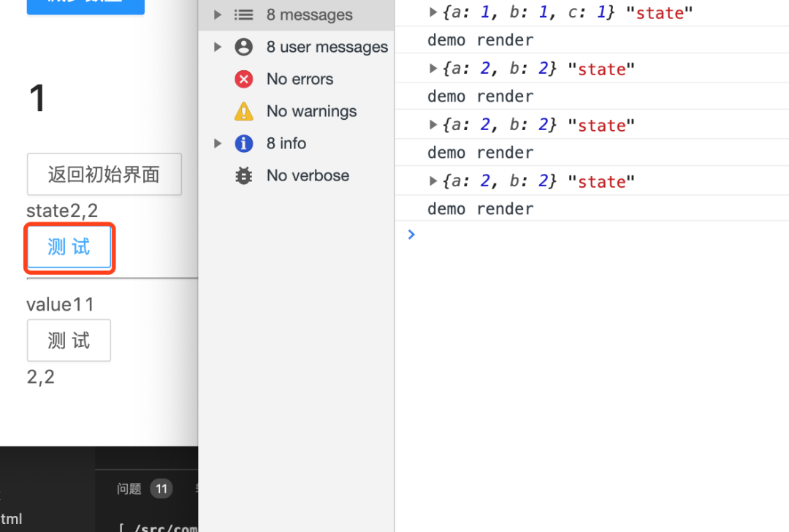This screenshot has height=532, width=789.
Task: Click the large number 1 heading
Action: (38, 98)
